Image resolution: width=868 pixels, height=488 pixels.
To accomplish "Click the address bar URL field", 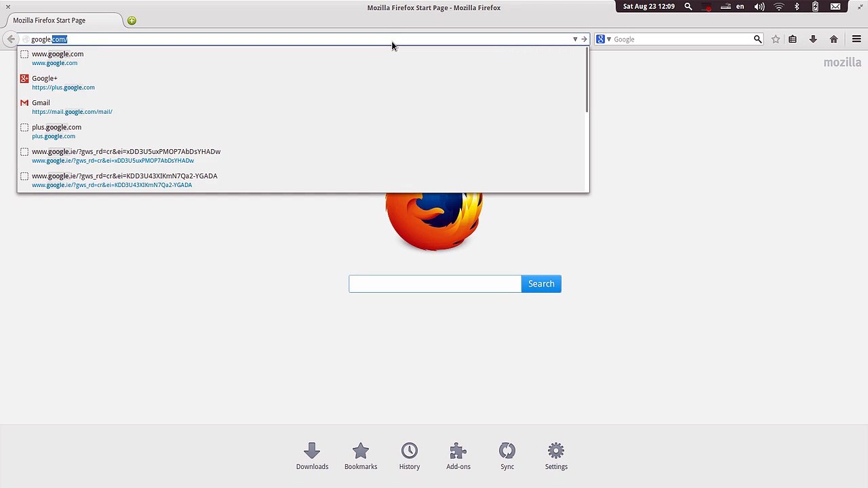I will point(295,39).
